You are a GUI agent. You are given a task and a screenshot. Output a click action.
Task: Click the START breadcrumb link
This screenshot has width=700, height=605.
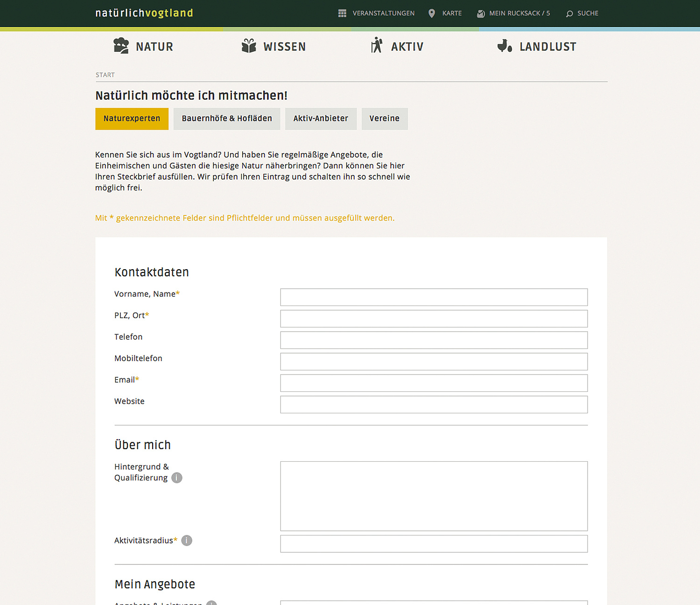pyautogui.click(x=105, y=75)
